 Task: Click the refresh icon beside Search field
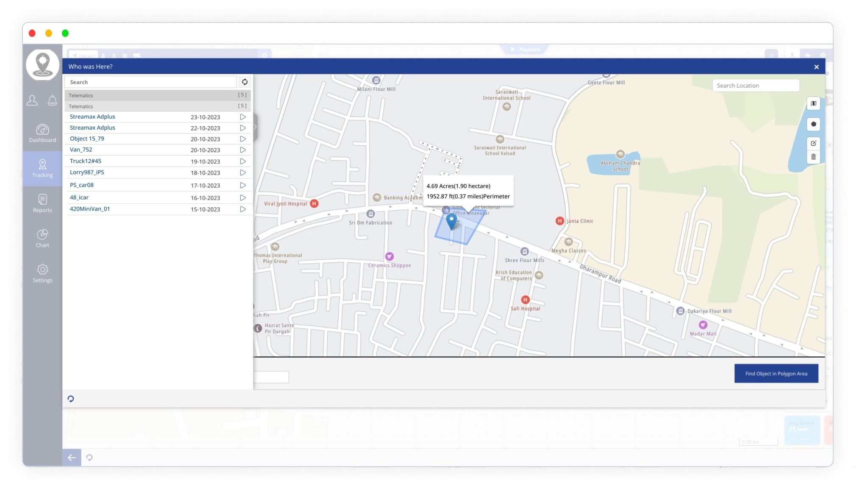click(245, 82)
